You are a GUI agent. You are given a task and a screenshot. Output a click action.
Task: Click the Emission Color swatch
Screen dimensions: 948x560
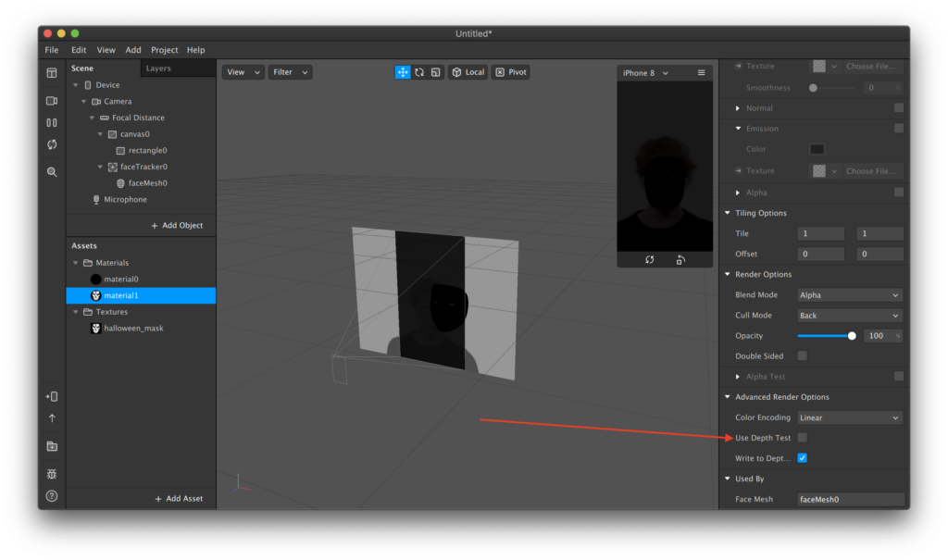pyautogui.click(x=817, y=149)
